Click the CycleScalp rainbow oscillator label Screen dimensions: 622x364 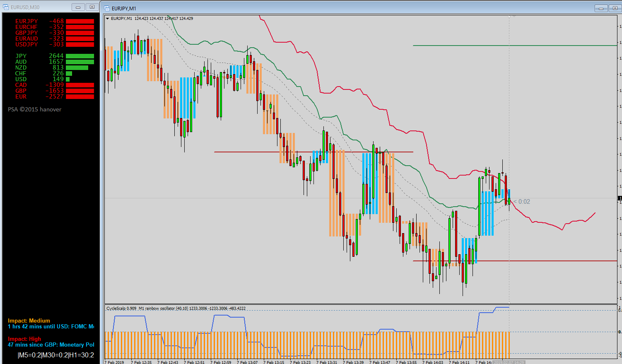coord(176,309)
